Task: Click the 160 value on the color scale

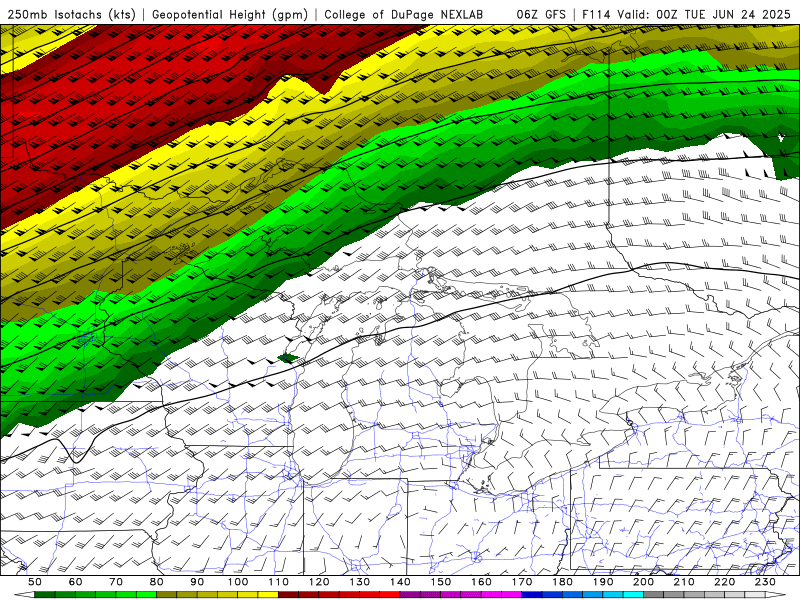Action: pos(482,582)
